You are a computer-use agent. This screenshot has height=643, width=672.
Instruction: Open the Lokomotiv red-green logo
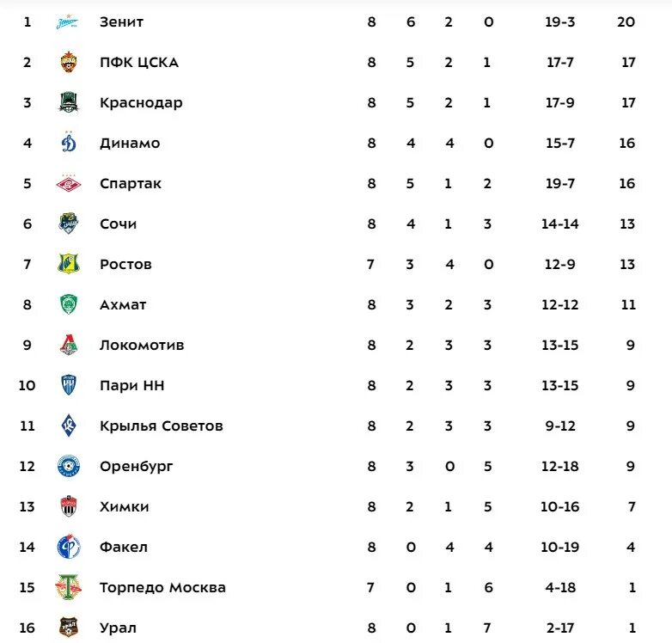click(x=68, y=345)
